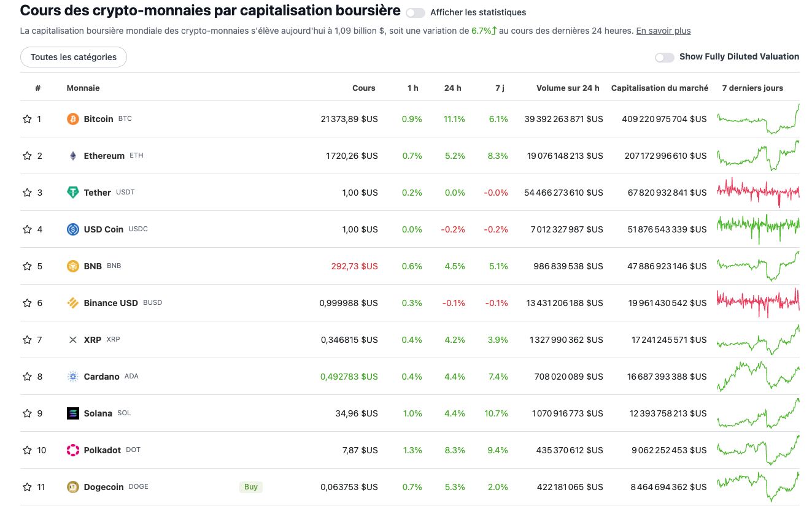
Task: Click the Tether coin icon
Action: pyautogui.click(x=73, y=193)
